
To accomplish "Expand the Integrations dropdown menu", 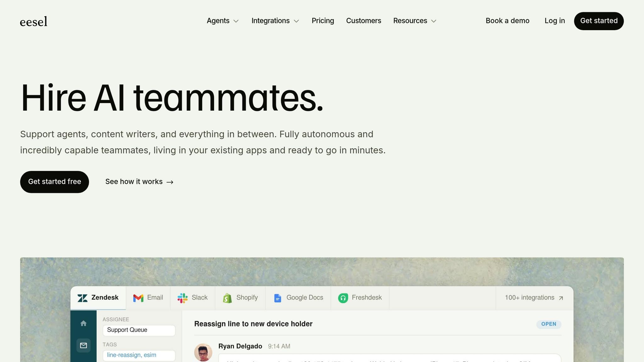I will 275,21.
